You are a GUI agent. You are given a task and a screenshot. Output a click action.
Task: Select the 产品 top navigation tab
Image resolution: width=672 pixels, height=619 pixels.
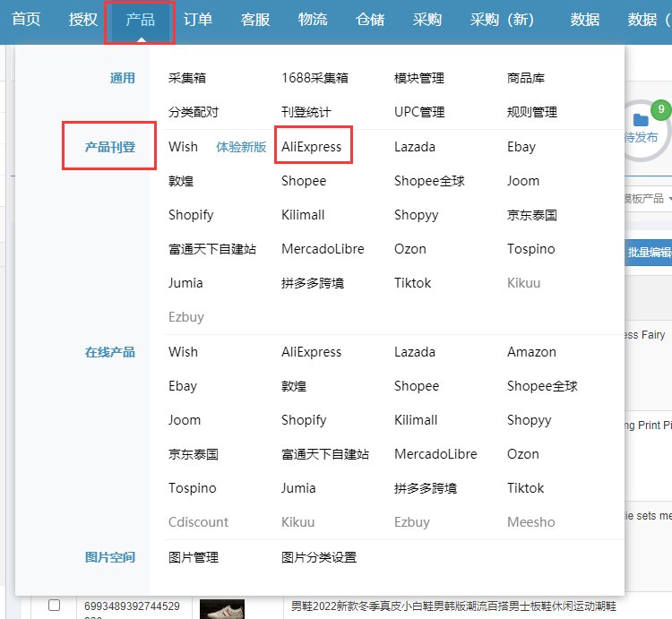(140, 20)
